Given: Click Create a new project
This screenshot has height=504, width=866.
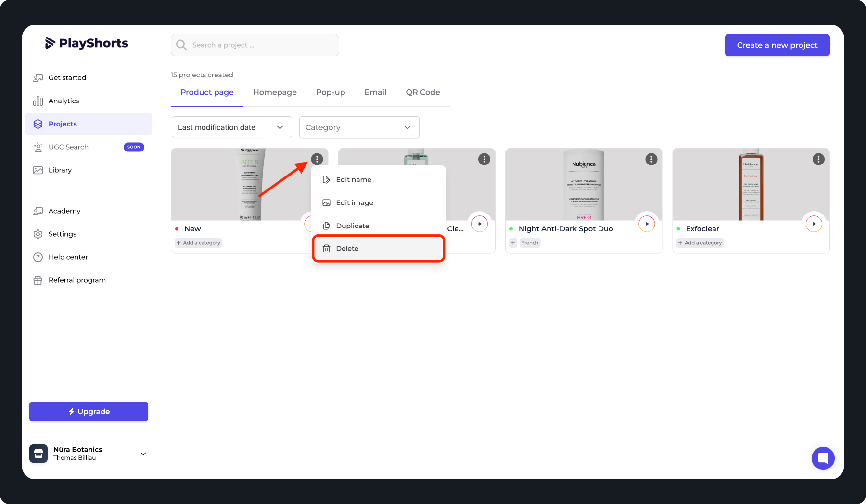Looking at the screenshot, I should coord(777,45).
